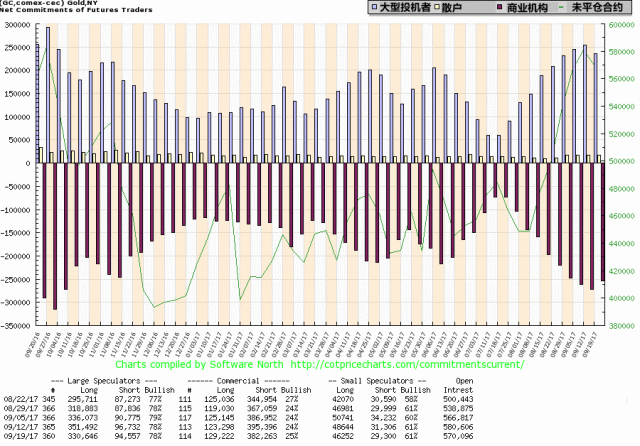
Task: Click the 'Large Speculators' table header
Action: click(104, 381)
